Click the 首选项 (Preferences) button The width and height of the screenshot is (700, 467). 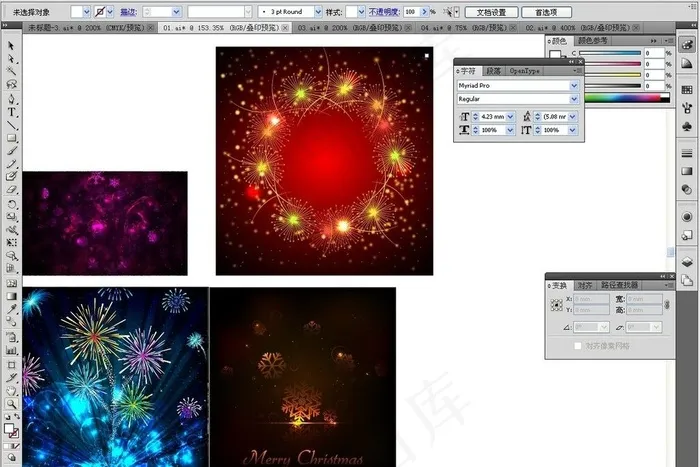[x=546, y=12]
